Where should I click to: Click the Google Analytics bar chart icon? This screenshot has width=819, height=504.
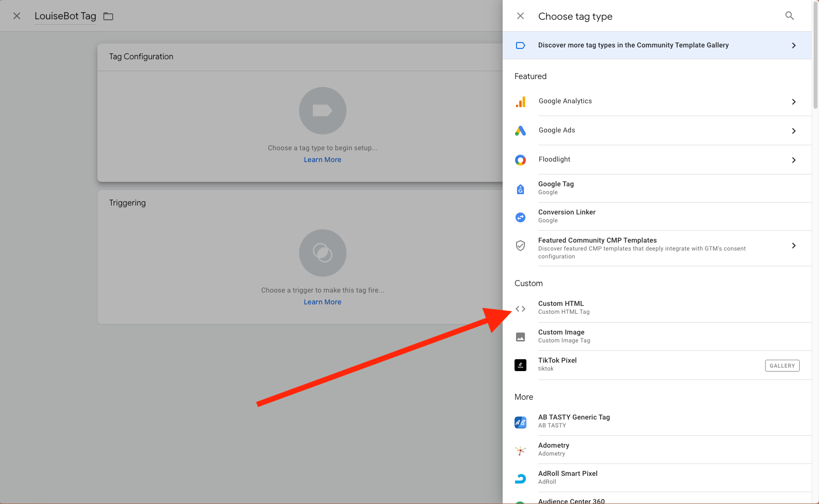[520, 102]
